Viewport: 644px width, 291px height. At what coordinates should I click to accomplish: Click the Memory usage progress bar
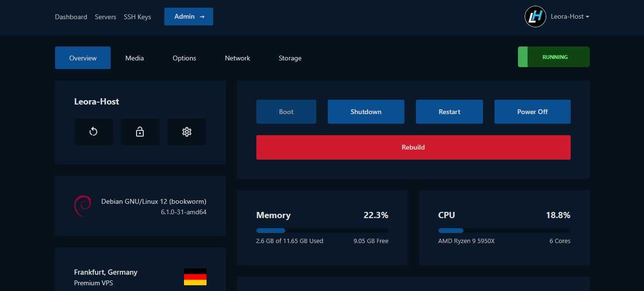322,231
